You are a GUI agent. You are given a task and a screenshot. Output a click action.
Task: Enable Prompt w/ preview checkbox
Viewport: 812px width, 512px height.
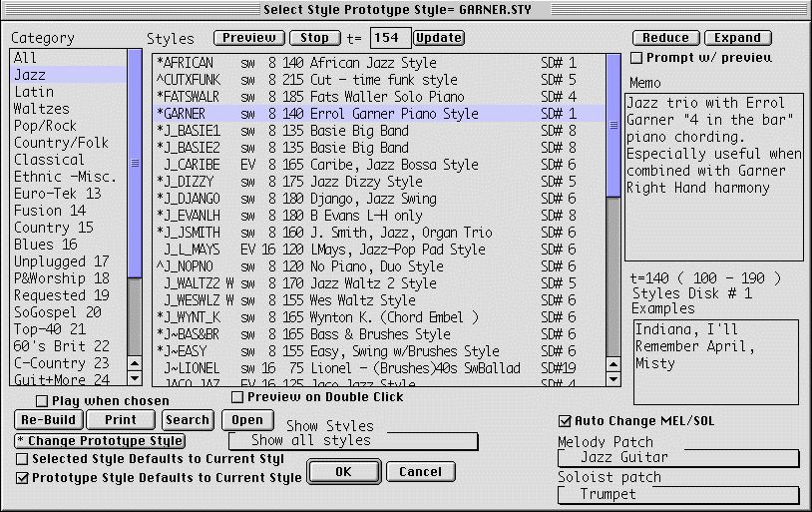point(637,57)
